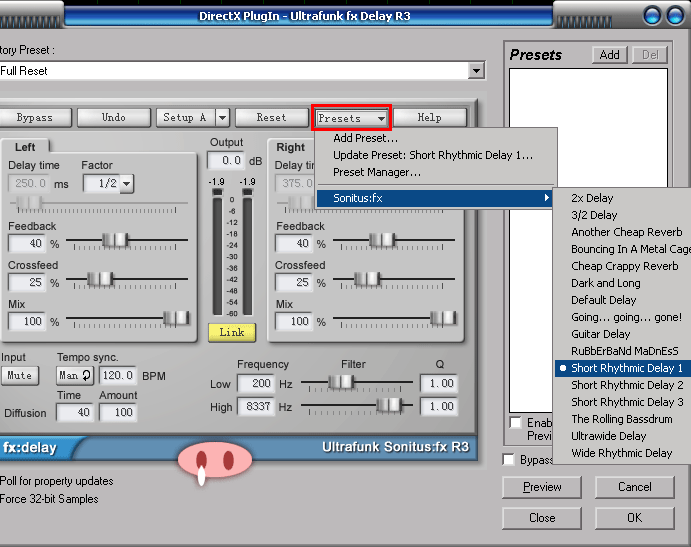Click the Diffusion Amount 100 field

(118, 413)
